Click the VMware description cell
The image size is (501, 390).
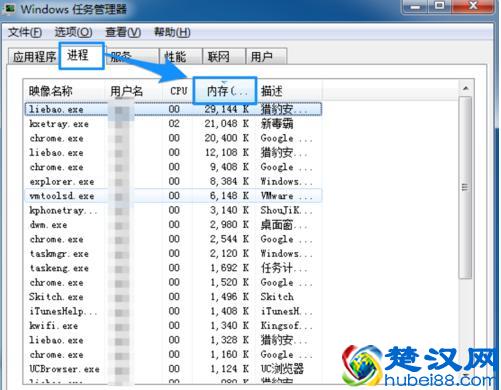tap(287, 196)
